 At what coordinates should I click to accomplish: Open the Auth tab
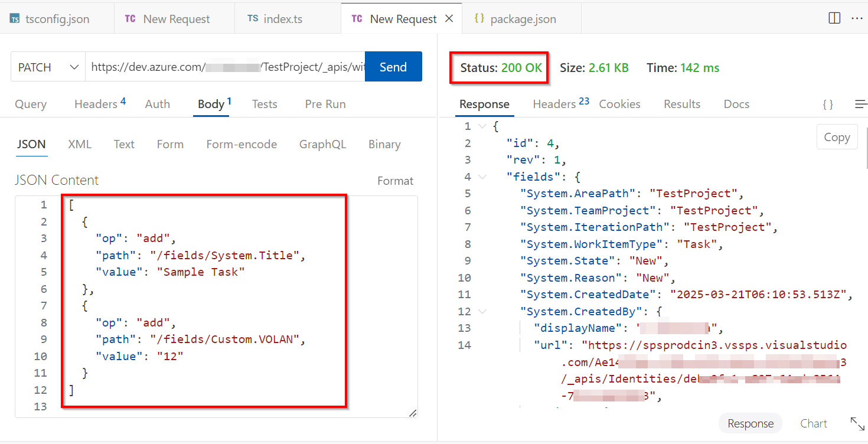click(x=158, y=104)
